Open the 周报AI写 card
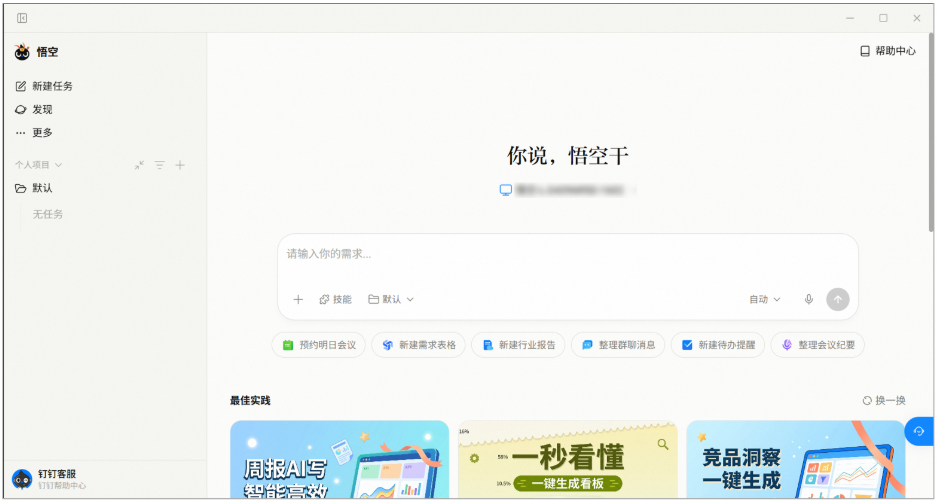Viewport: 937px width, 501px height. point(339,459)
